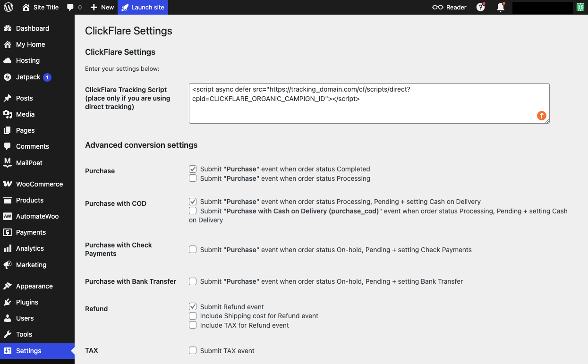Enable Purchase event on order status Processing
Screen dimensions: 588x364
193,178
